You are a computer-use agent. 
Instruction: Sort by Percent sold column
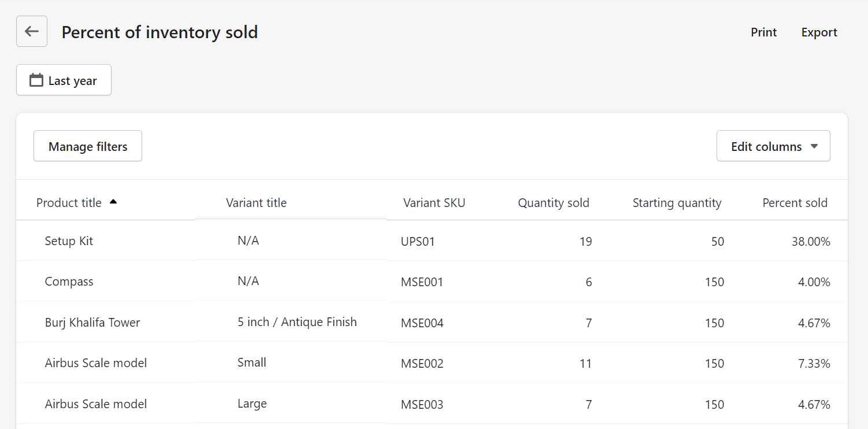click(x=795, y=203)
